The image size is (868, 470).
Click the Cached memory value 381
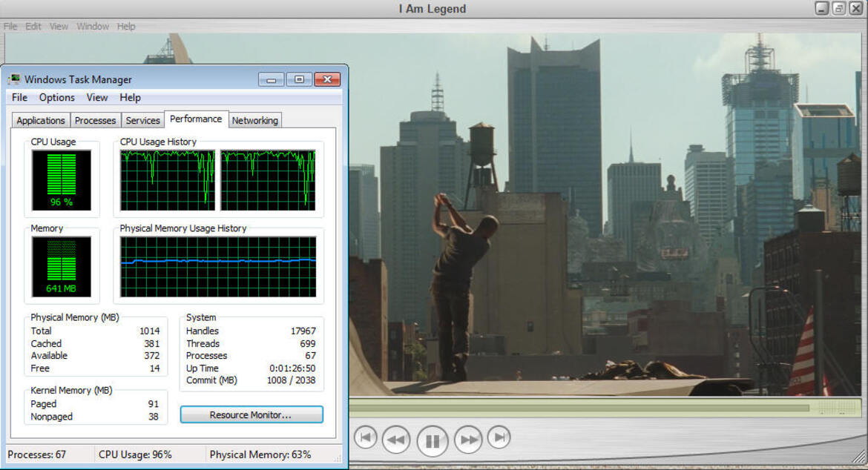click(x=151, y=343)
